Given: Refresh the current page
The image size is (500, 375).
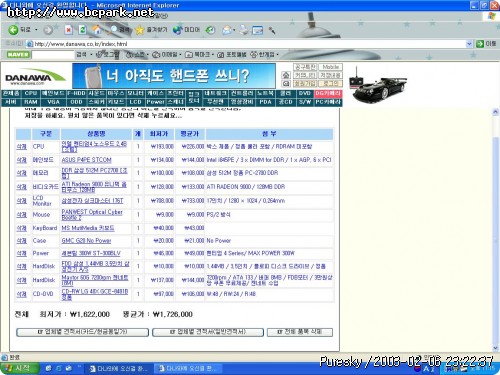Looking at the screenshot, I should click(x=82, y=30).
